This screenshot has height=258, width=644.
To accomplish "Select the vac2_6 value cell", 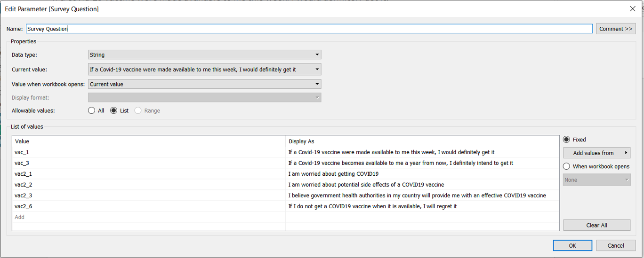I will (x=149, y=206).
